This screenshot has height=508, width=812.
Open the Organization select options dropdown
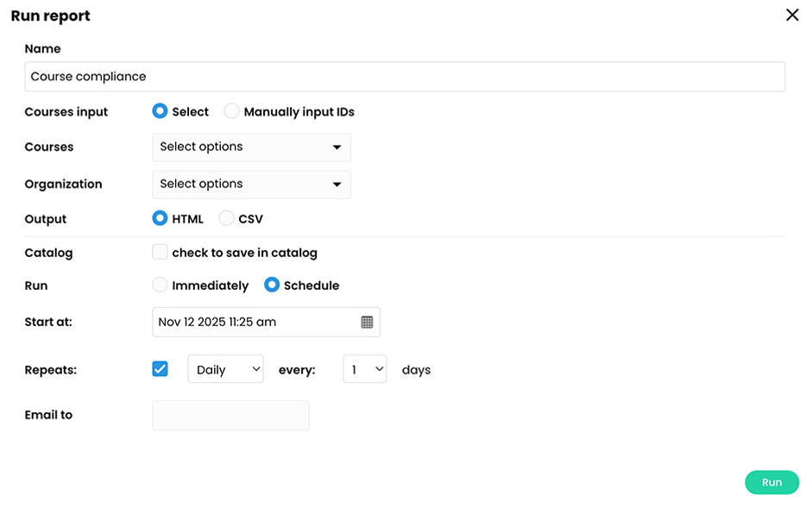(251, 185)
